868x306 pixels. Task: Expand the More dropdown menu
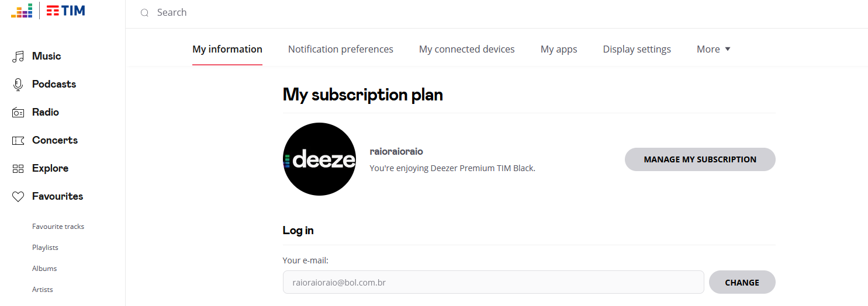pos(714,50)
